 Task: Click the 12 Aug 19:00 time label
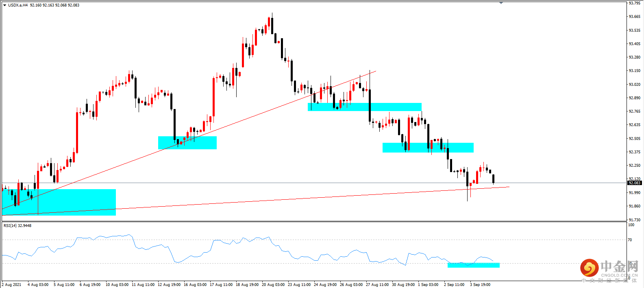(x=169, y=284)
